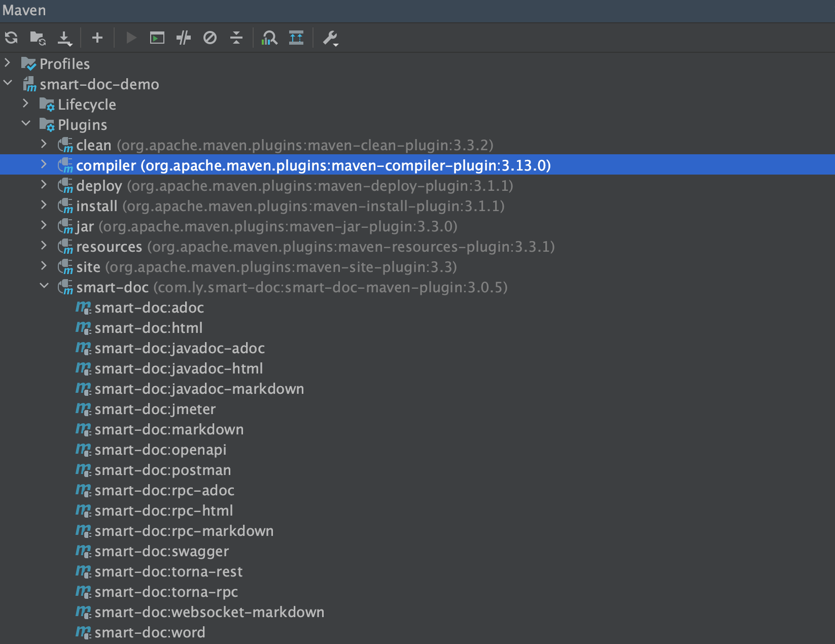
Task: Select the smart-doc:websocket-markdown goal
Action: point(417,612)
